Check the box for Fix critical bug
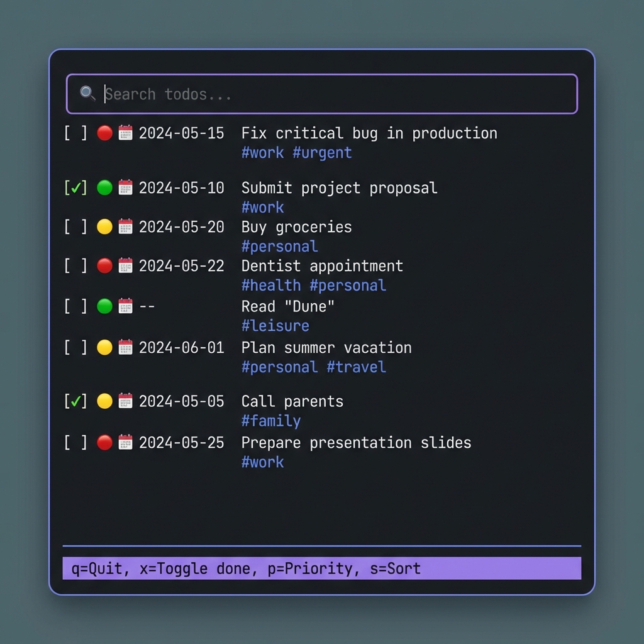Viewport: 644px width, 644px height. (75, 133)
